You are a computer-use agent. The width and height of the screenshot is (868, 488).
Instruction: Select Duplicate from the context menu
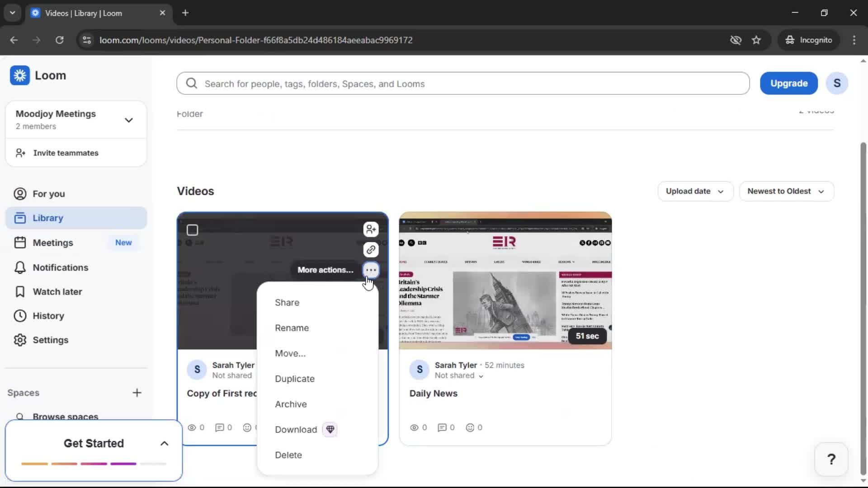[295, 379]
